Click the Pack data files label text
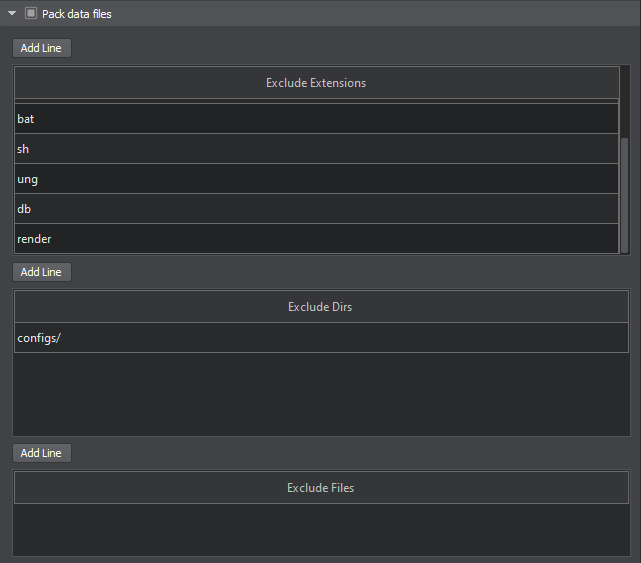 pos(76,14)
